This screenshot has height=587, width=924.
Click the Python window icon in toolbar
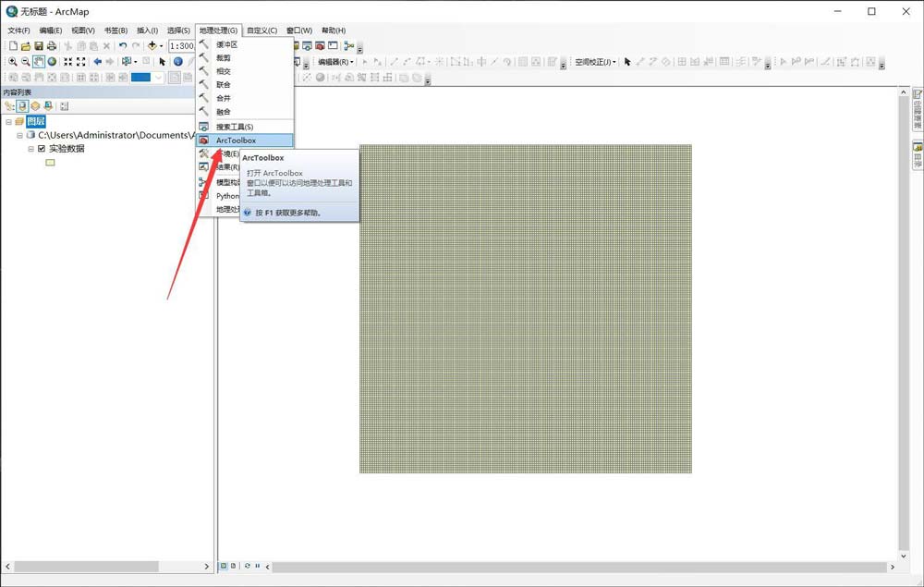tap(333, 46)
